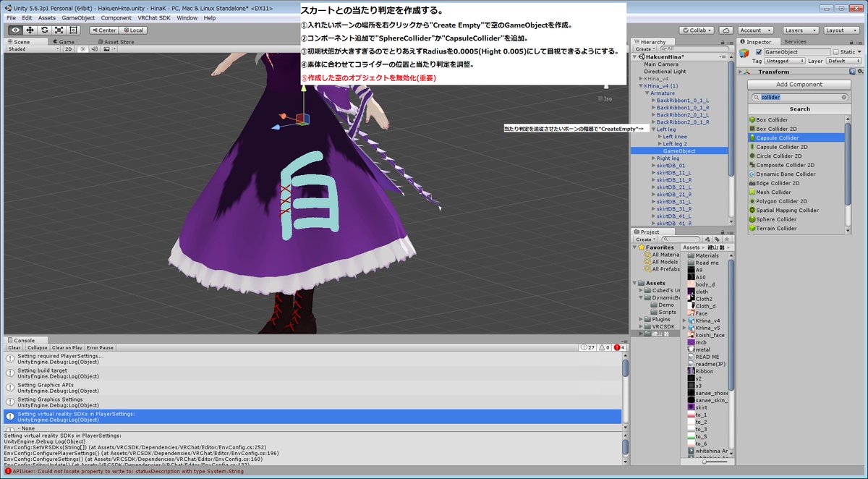The image size is (868, 479).
Task: Uncheck the GameObject active checkbox
Action: (759, 52)
